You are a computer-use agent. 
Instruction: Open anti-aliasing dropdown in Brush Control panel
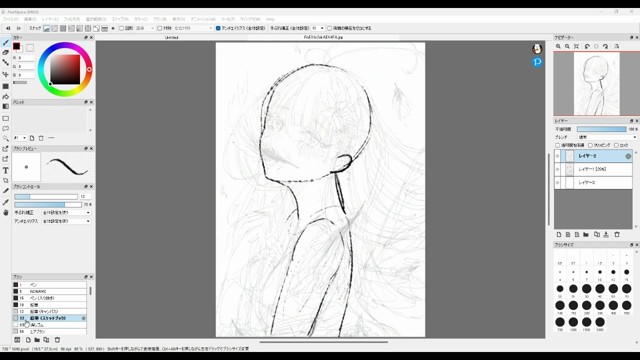(66, 221)
